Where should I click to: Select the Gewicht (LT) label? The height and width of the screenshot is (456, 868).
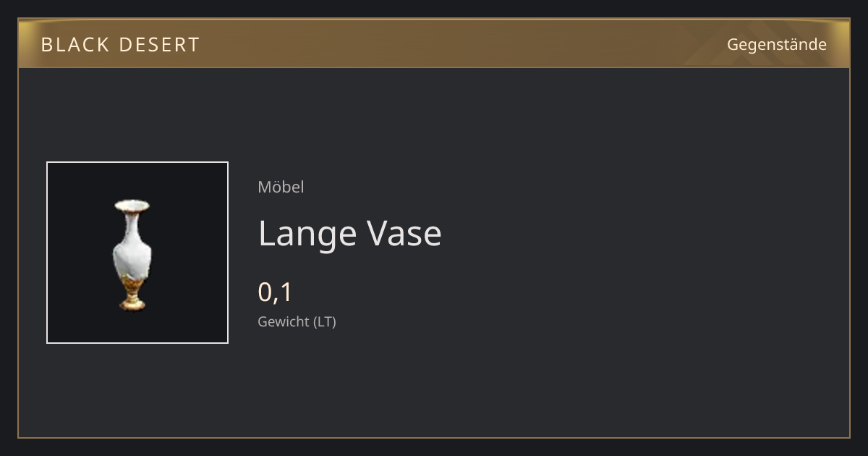coord(297,321)
